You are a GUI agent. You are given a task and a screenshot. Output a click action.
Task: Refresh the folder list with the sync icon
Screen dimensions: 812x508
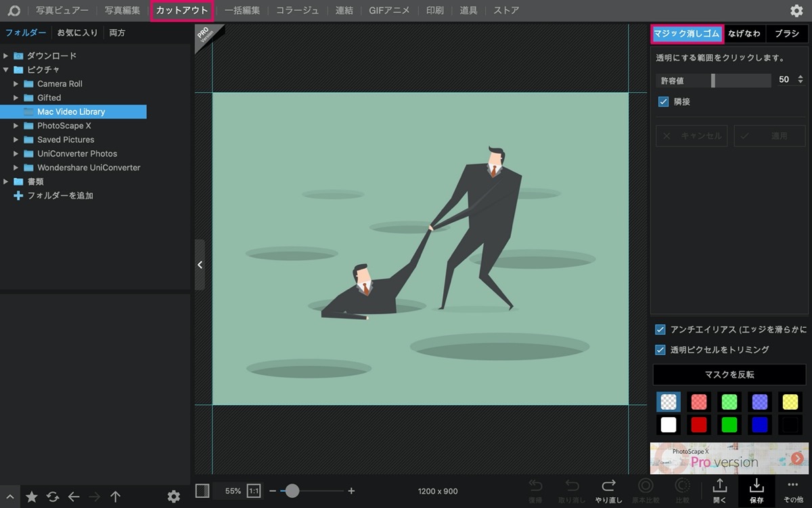53,496
